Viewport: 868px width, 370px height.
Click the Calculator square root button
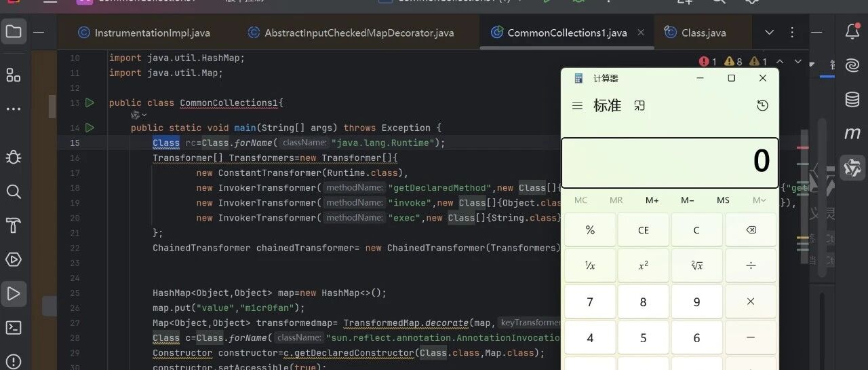pos(696,265)
